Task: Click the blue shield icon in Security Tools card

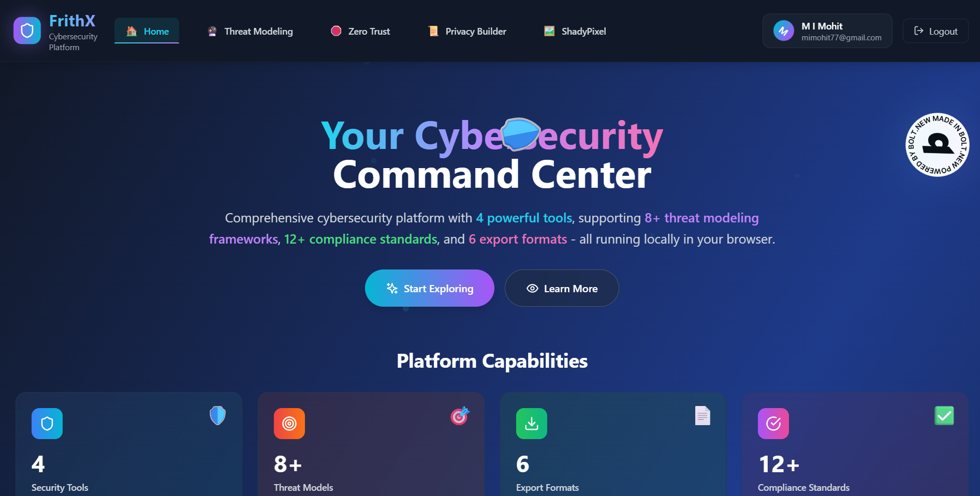Action: tap(47, 424)
